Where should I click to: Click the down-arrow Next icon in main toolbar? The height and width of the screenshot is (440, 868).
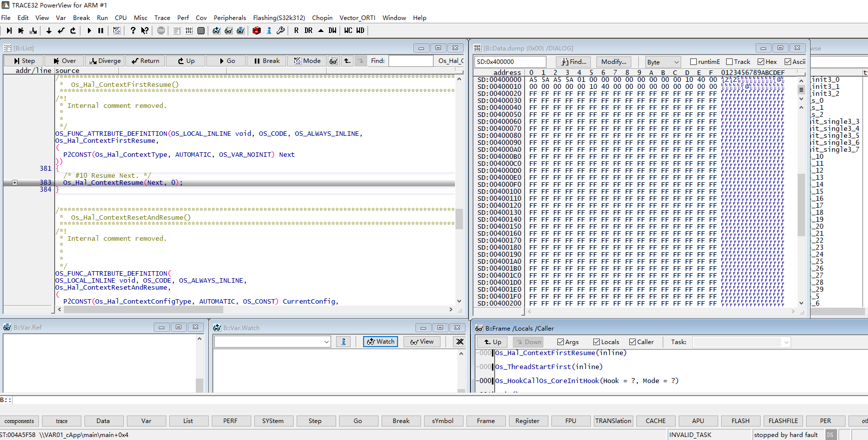48,30
